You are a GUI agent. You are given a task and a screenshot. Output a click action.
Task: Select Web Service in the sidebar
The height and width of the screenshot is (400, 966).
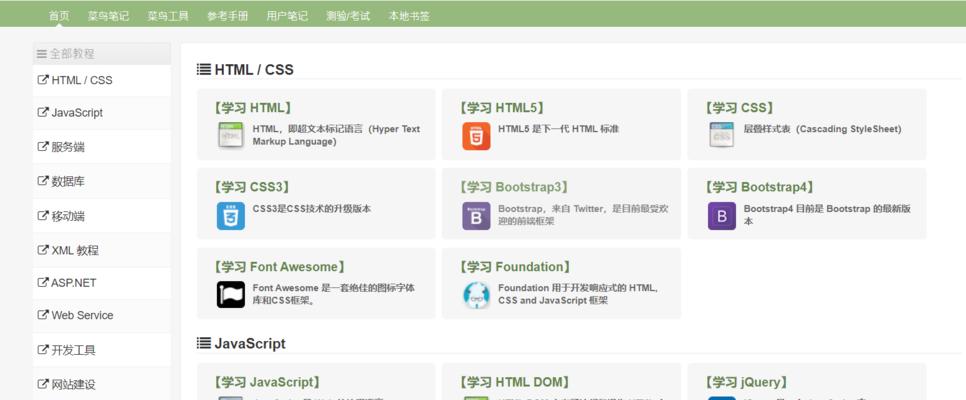click(x=102, y=315)
